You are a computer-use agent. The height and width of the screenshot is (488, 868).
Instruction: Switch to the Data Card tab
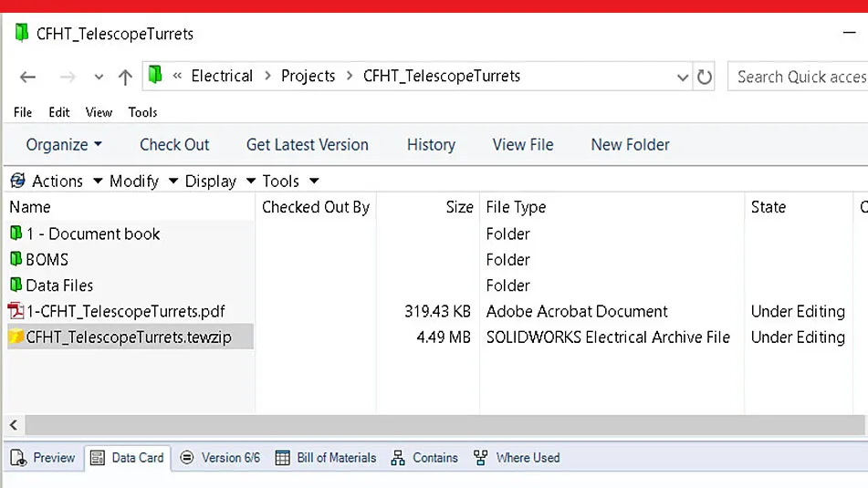pos(127,458)
